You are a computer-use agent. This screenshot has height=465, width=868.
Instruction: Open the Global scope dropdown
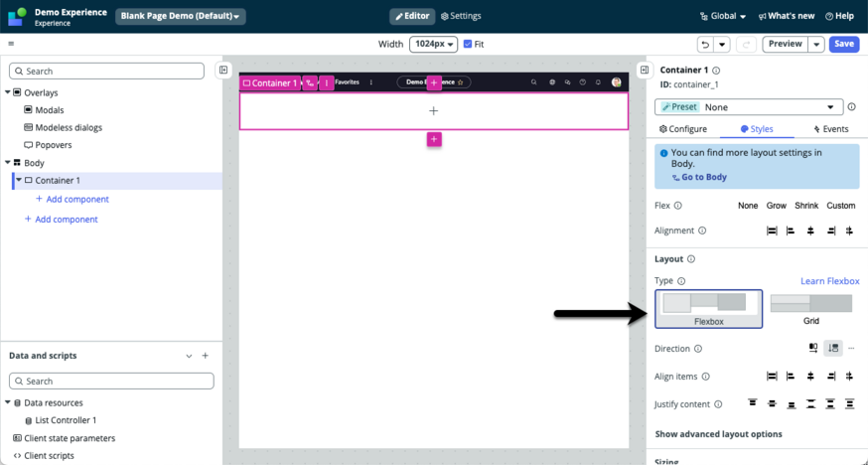[x=723, y=16]
